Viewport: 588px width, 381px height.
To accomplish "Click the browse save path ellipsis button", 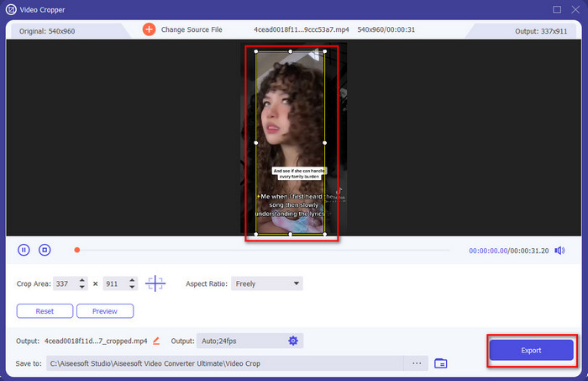I will [415, 363].
